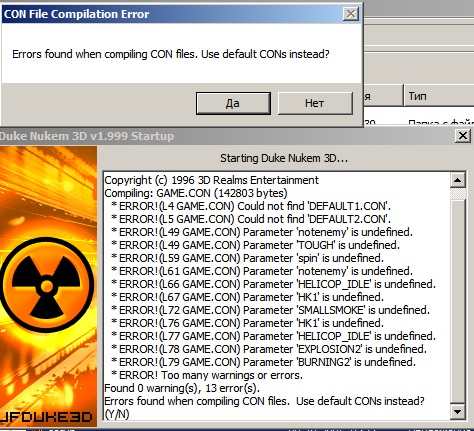
Task: Close the Duke Nukem 3D Startup window
Action: pos(463,136)
